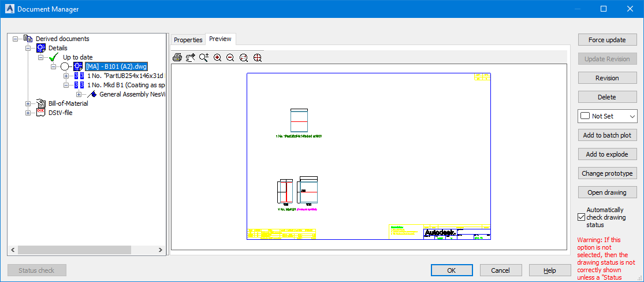Image resolution: width=644 pixels, height=282 pixels.
Task: Click the Delete button
Action: (607, 97)
